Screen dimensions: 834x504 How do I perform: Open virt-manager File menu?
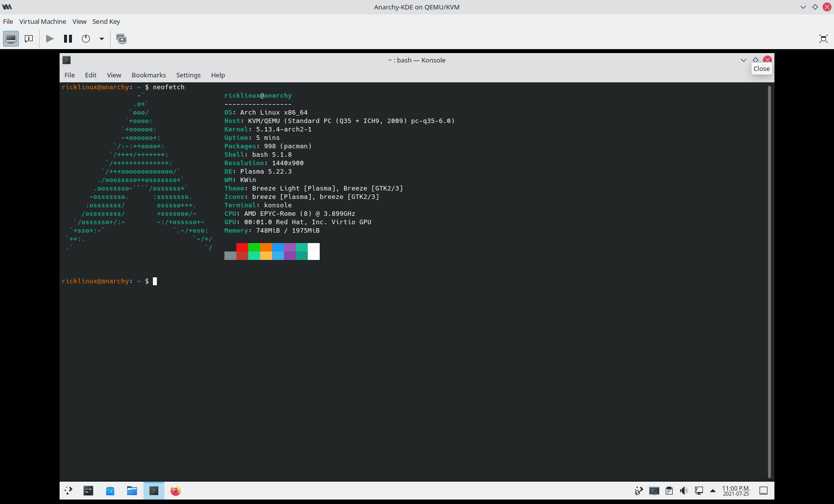8,21
